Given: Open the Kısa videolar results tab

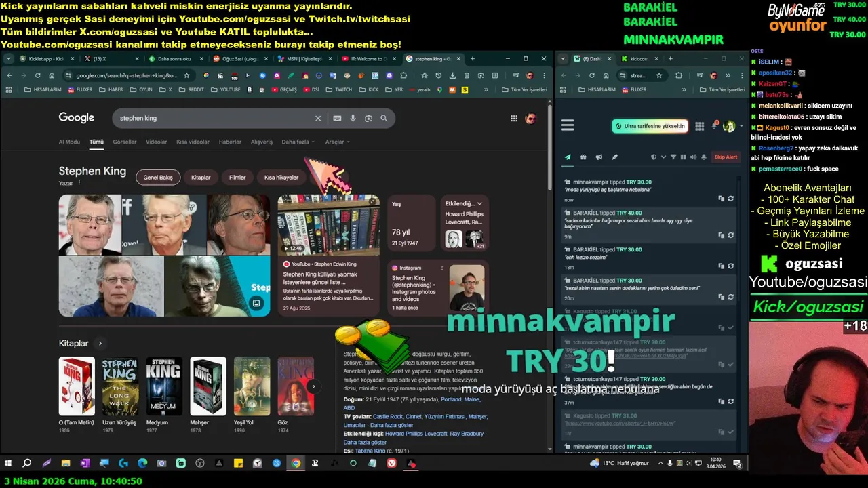Looking at the screenshot, I should (193, 142).
